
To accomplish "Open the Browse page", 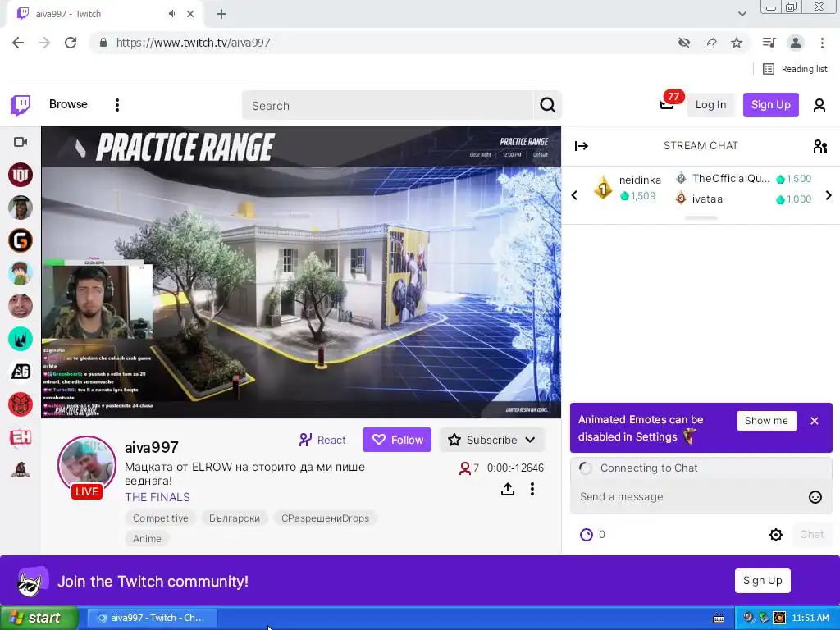I will (x=68, y=104).
